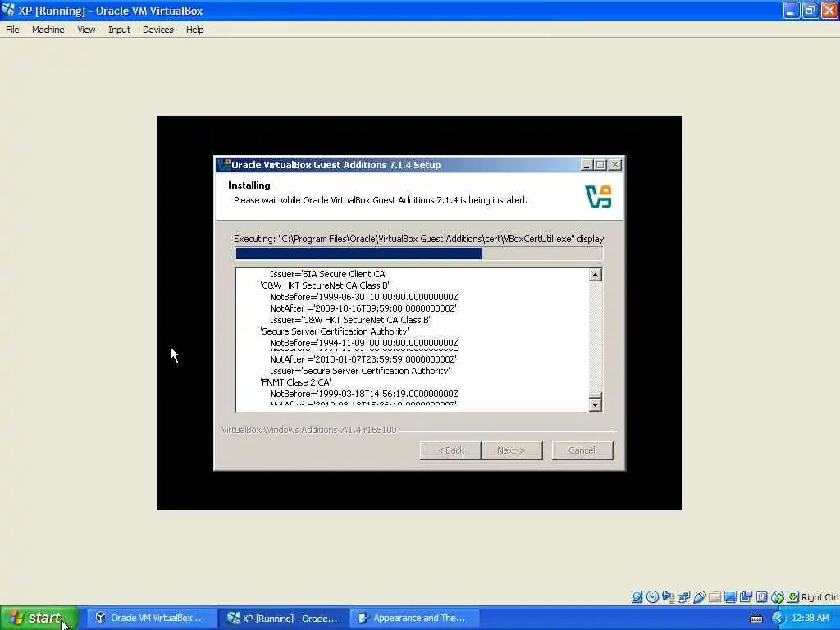Click the installation progress bar
This screenshot has width=840, height=630.
click(419, 253)
